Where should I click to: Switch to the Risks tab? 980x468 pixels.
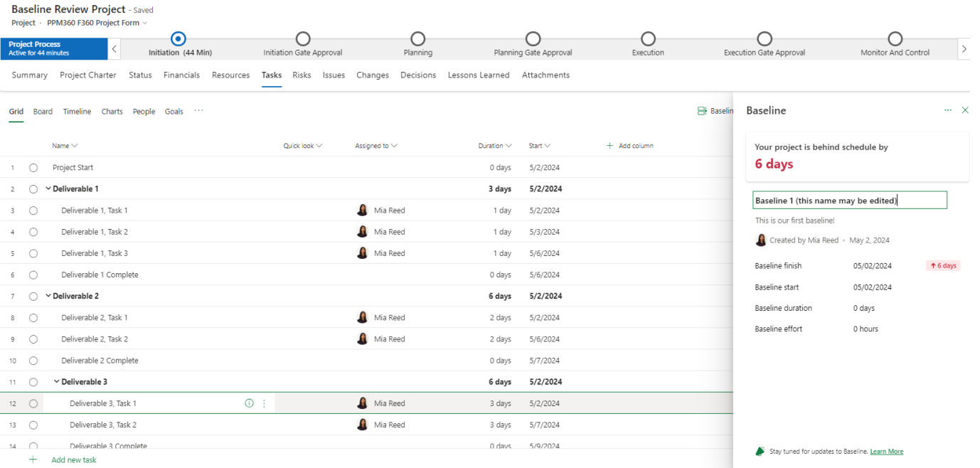302,75
